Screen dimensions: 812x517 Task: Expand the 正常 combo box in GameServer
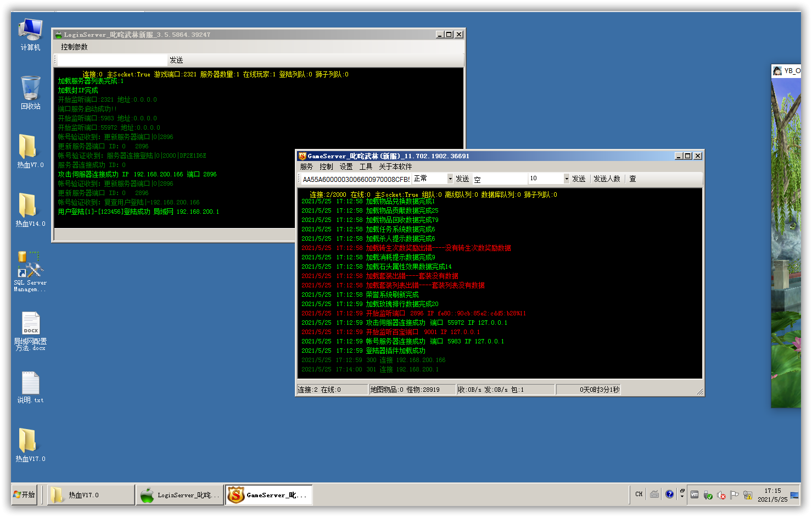click(450, 179)
